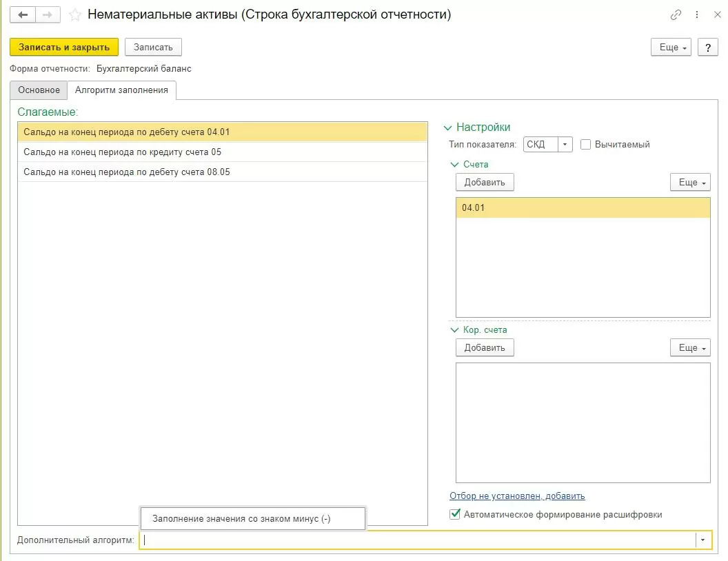The width and height of the screenshot is (728, 561).
Task: Select row for credit balance of account 05
Action: point(123,152)
